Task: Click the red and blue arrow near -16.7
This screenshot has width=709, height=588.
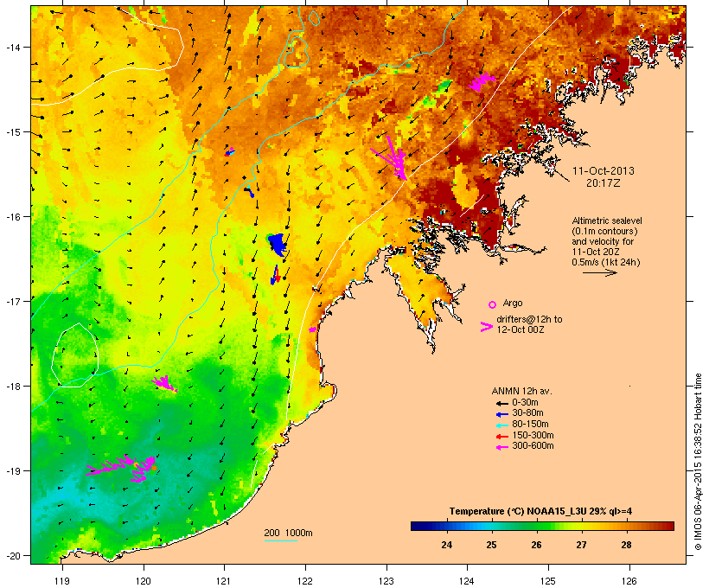Action: click(275, 275)
